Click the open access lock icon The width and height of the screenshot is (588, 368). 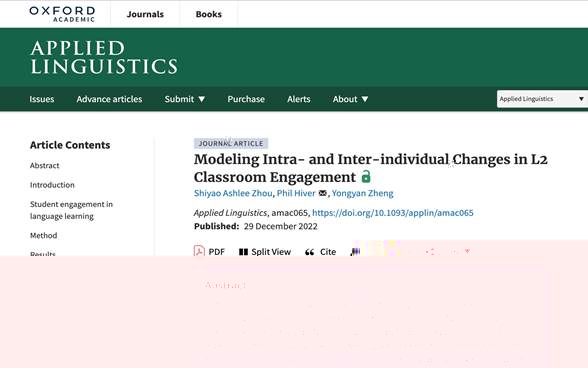[366, 176]
